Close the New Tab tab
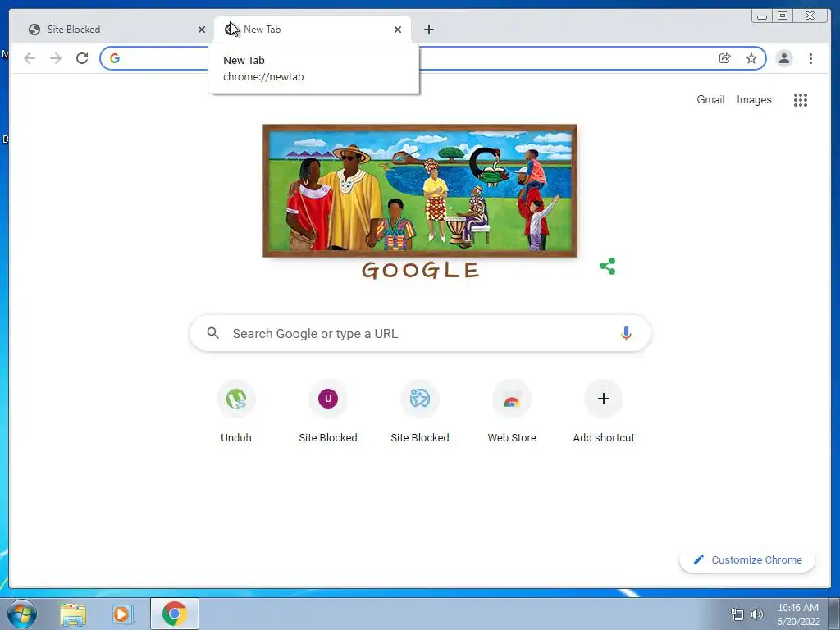Image resolution: width=840 pixels, height=630 pixels. tap(398, 30)
